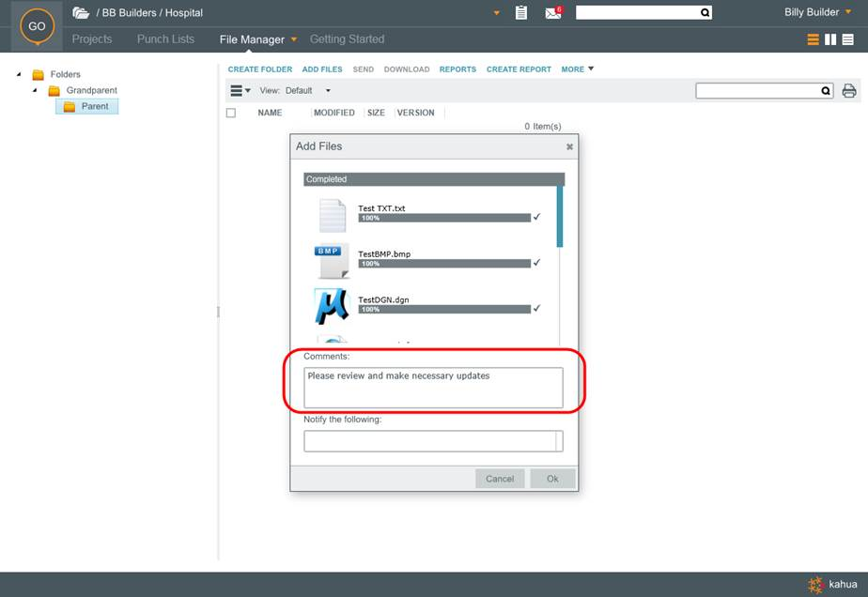Click the Add Files list scrollbar
868x597 pixels.
[561, 217]
